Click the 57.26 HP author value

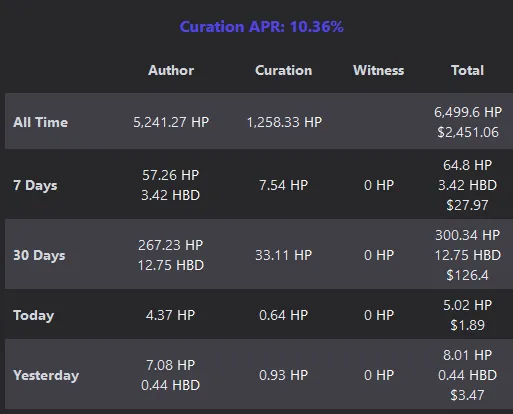coord(171,175)
